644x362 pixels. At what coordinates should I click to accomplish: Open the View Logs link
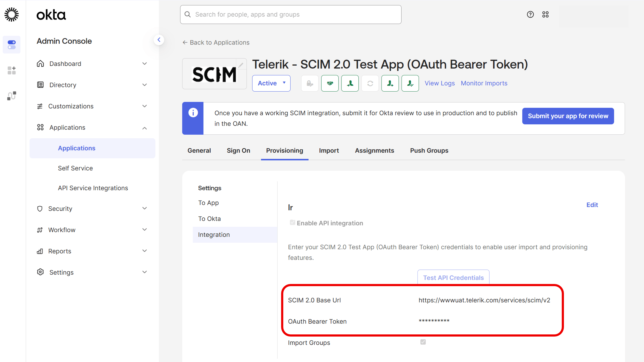point(440,83)
